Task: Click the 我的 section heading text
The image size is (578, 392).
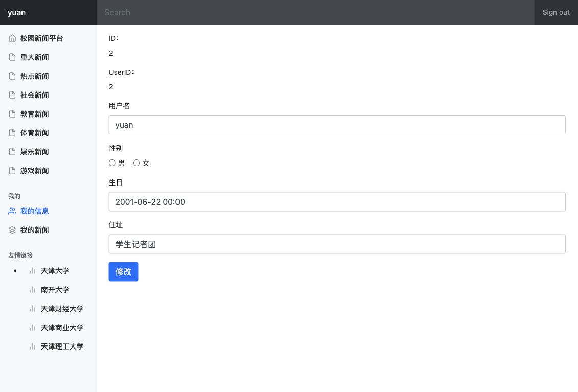Action: (x=14, y=196)
